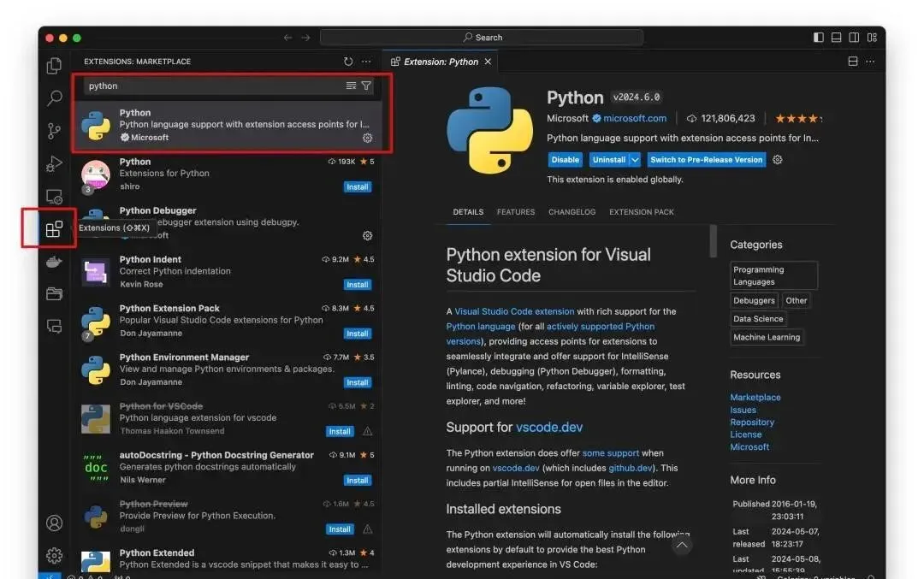Viewport: 924px width, 579px height.
Task: Open the FEATURES tab
Action: click(x=516, y=212)
